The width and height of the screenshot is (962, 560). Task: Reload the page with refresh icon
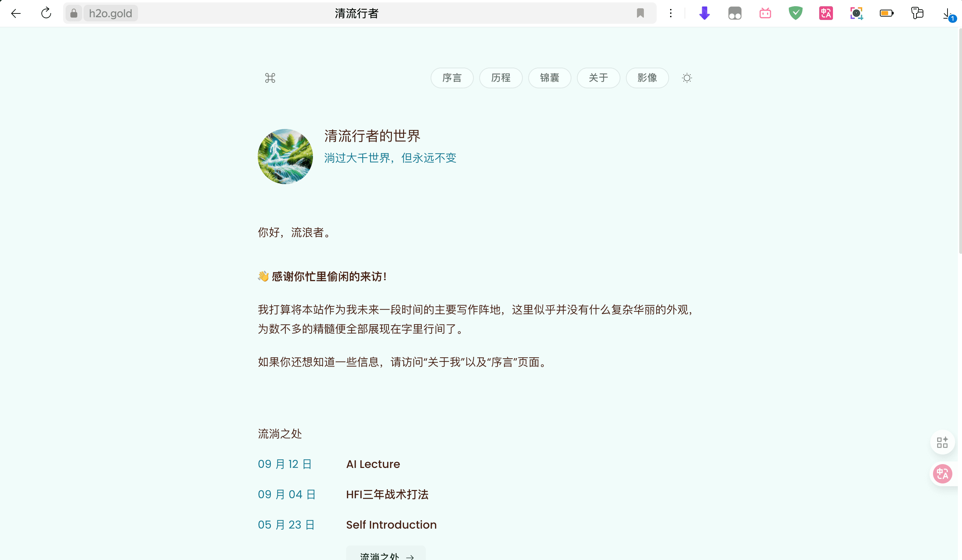click(x=46, y=14)
